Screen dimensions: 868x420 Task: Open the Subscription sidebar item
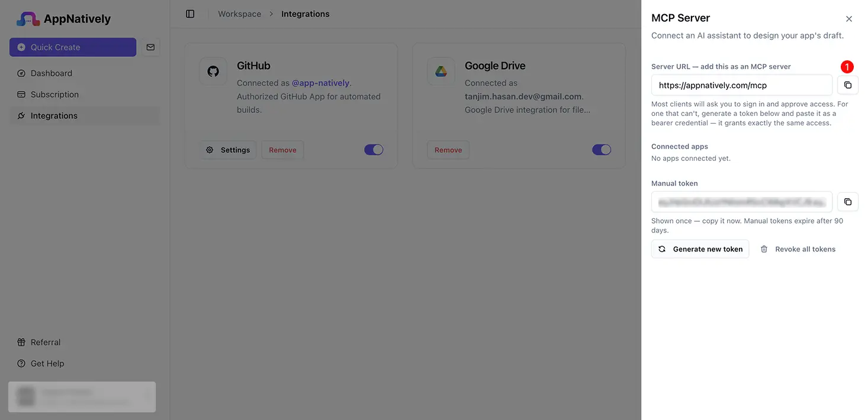tap(85, 95)
